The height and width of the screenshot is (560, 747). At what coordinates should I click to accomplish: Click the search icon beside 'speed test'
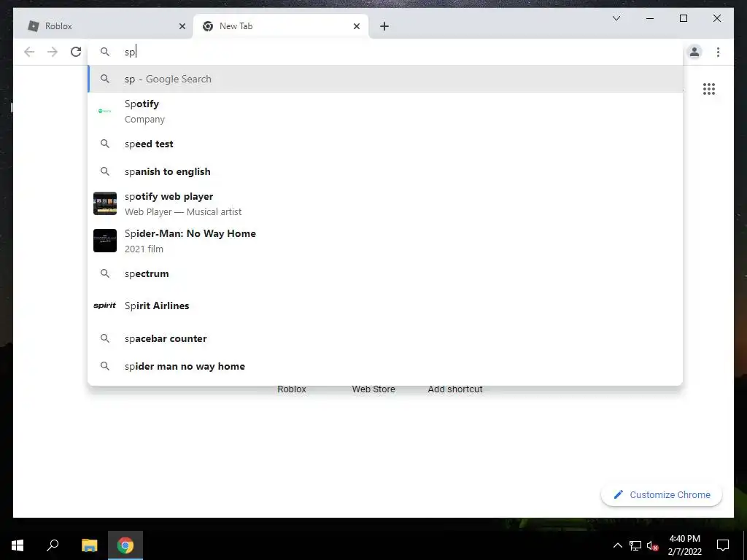(105, 144)
